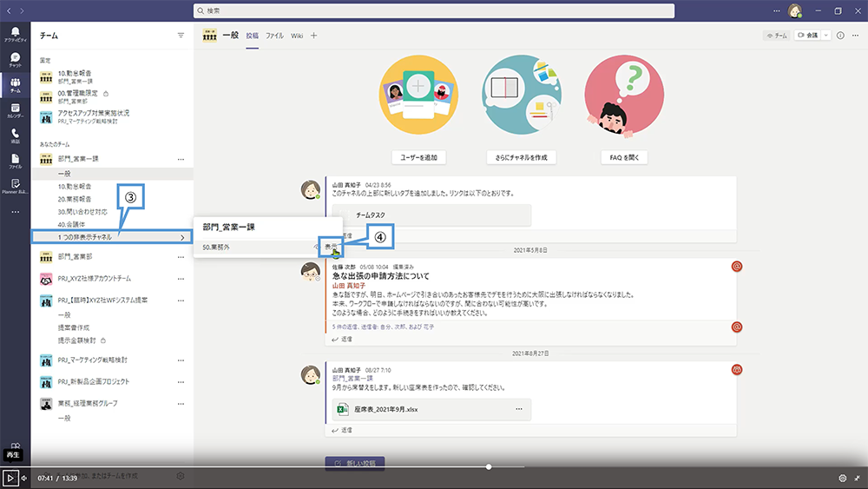The width and height of the screenshot is (868, 489).
Task: Open more options for 部門_営業部 team
Action: 181,257
